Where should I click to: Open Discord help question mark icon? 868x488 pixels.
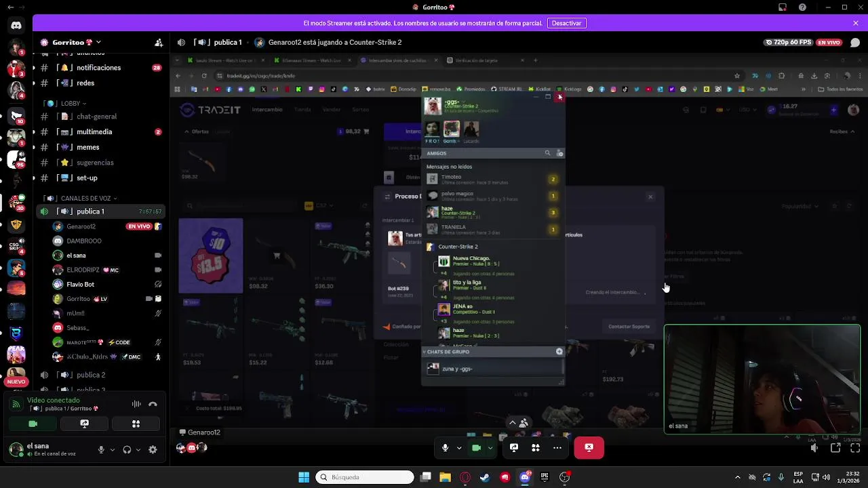(x=803, y=7)
